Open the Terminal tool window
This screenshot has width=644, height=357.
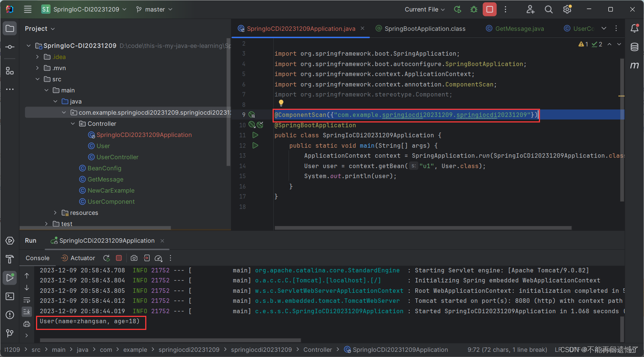[x=10, y=296]
